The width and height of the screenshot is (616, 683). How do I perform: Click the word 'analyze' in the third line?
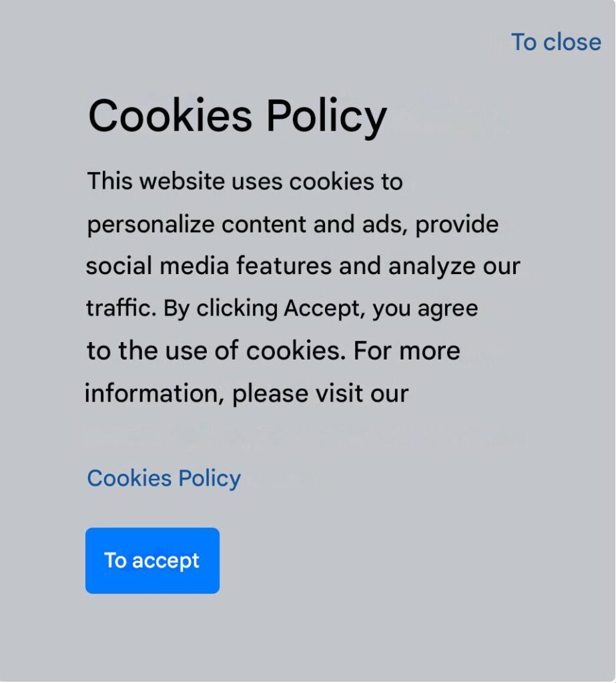pos(432,267)
